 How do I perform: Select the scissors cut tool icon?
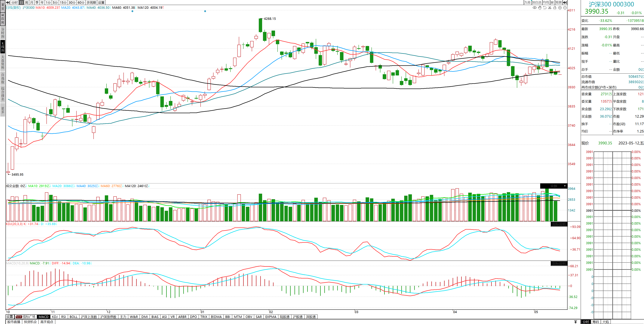pos(550,8)
